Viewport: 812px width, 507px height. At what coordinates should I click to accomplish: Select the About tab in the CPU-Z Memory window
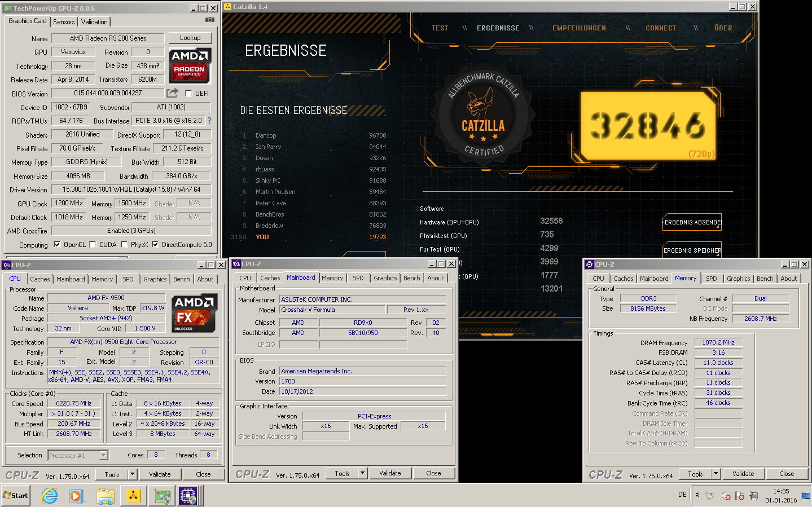[789, 279]
